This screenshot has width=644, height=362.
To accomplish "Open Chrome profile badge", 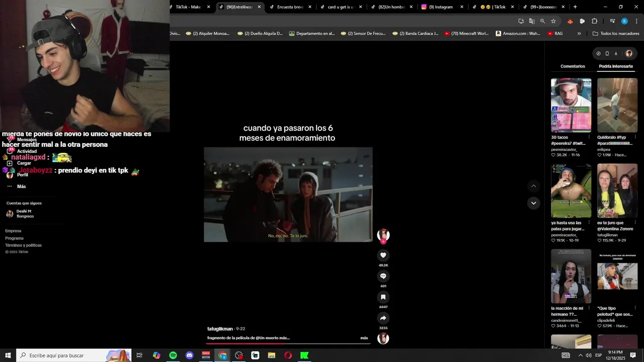I will click(x=624, y=21).
